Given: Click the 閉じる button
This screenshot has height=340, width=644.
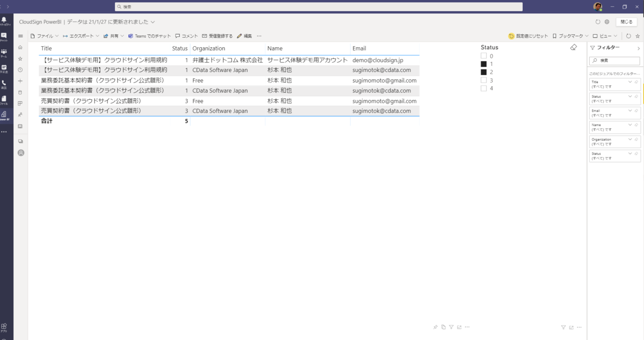Looking at the screenshot, I should (x=626, y=22).
